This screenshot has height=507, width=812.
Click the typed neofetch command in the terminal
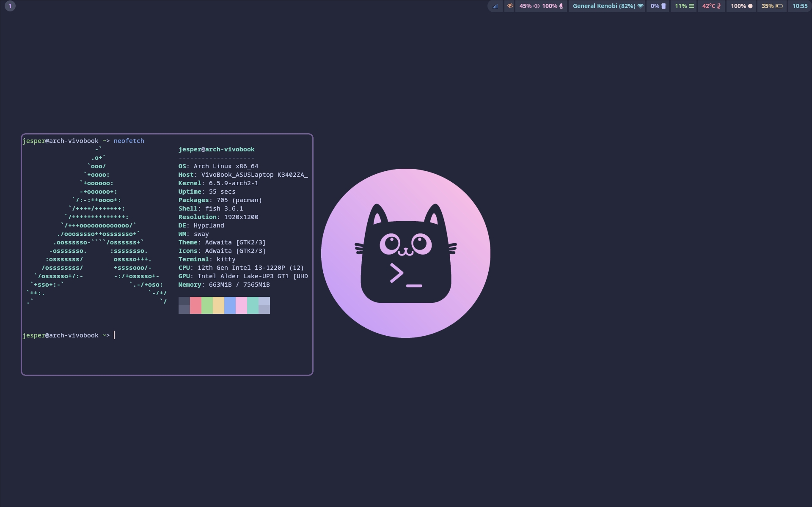click(129, 141)
